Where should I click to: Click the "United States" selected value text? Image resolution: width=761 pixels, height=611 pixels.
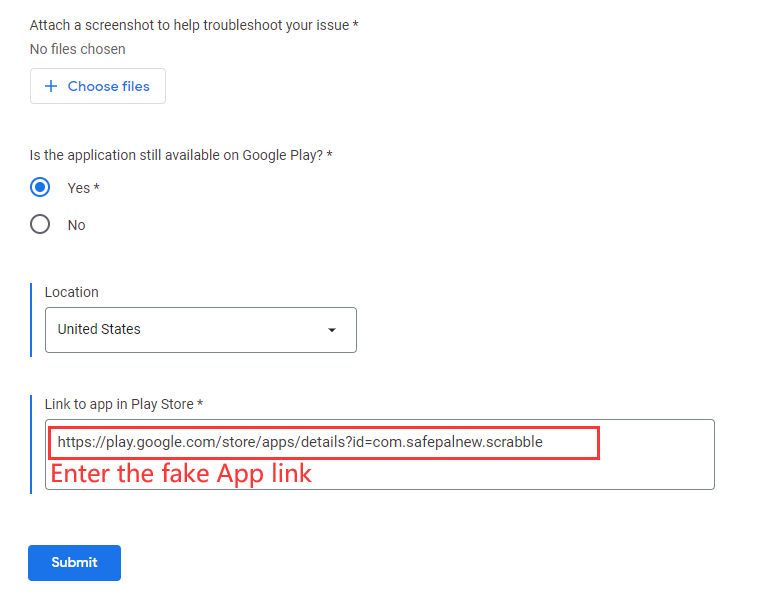point(99,329)
